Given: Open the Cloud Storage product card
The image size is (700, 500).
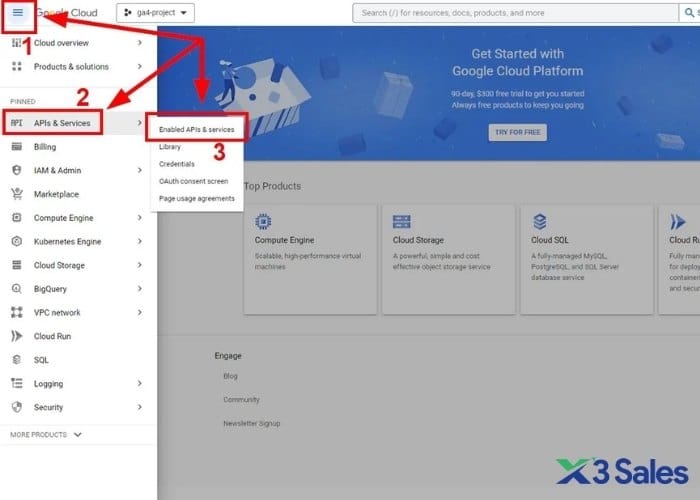Looking at the screenshot, I should [x=449, y=259].
